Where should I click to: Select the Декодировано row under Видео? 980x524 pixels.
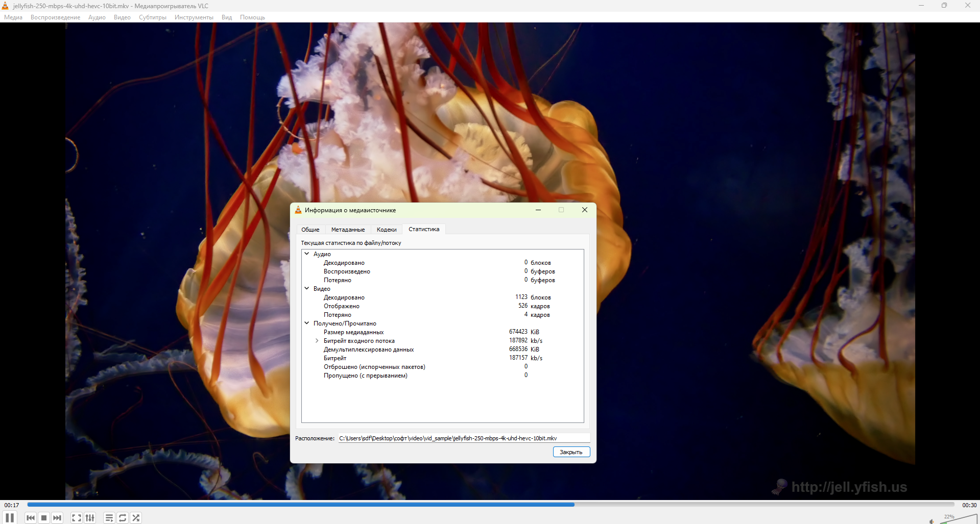443,297
